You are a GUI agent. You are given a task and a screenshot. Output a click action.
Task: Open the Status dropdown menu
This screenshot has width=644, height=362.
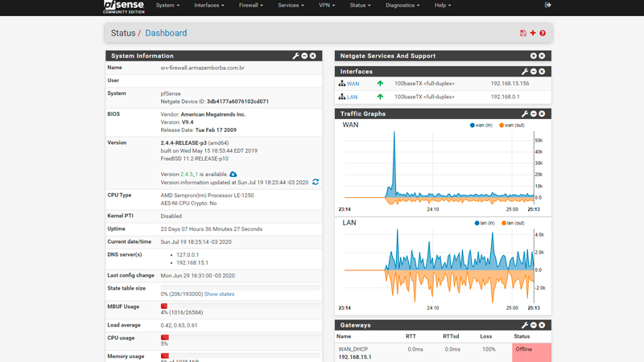tap(360, 6)
